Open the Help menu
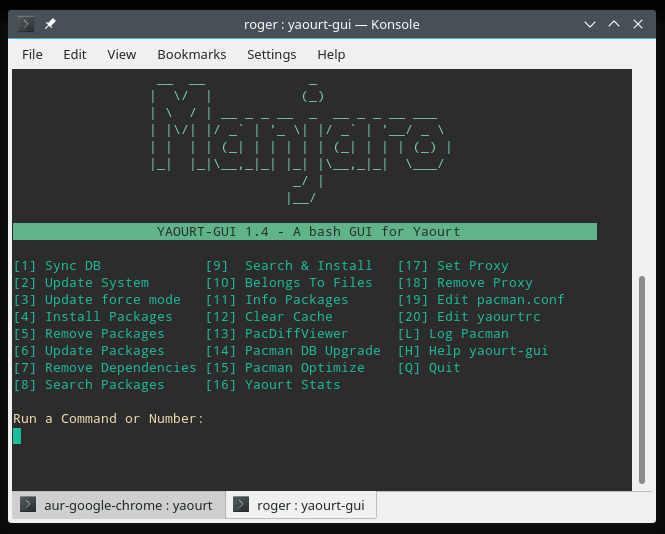 tap(331, 54)
